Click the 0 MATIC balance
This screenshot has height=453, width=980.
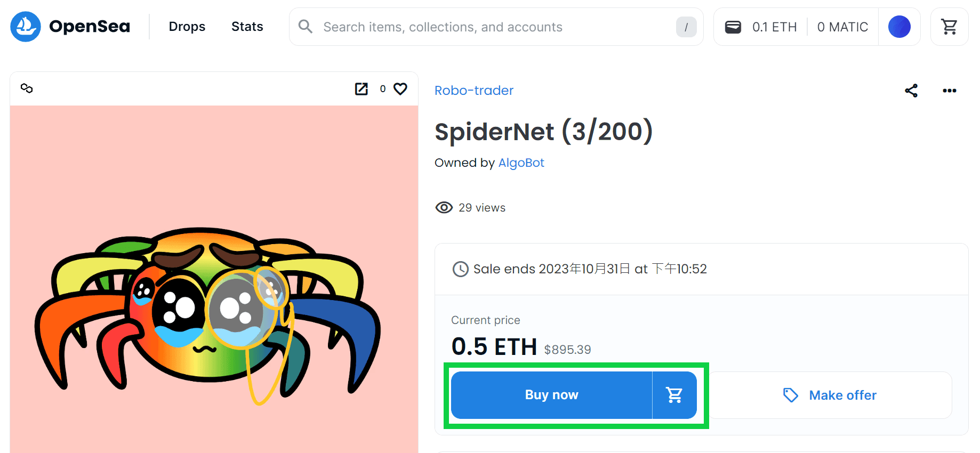(842, 27)
